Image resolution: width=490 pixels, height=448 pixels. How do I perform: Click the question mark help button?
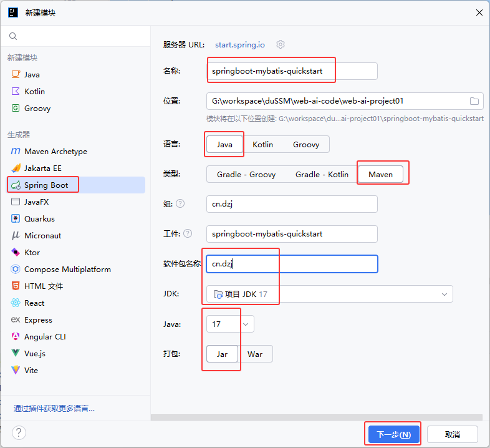[19, 432]
